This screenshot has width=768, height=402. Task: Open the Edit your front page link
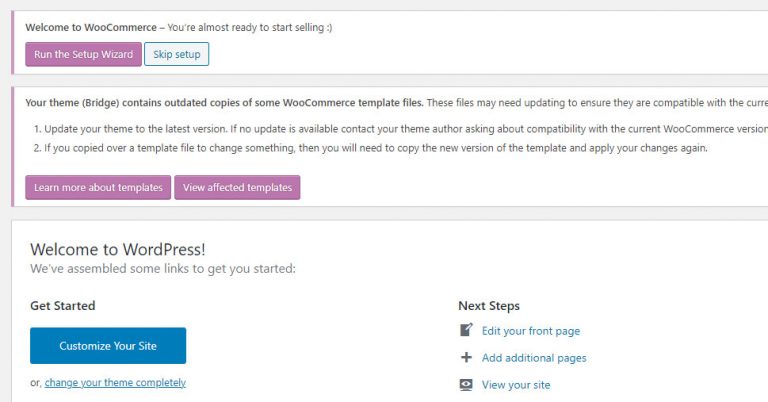[530, 331]
